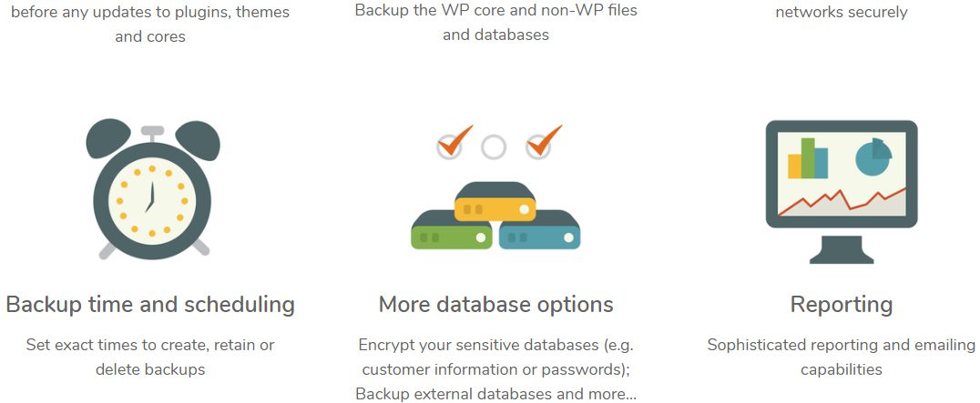980x403 pixels.
Task: Select the "More database options" heading
Action: click(x=495, y=304)
